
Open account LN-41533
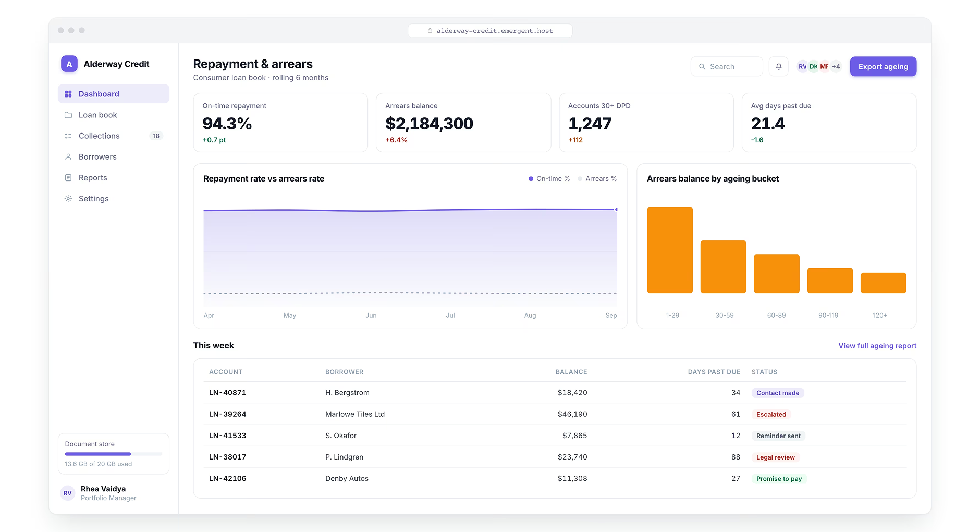[227, 436]
